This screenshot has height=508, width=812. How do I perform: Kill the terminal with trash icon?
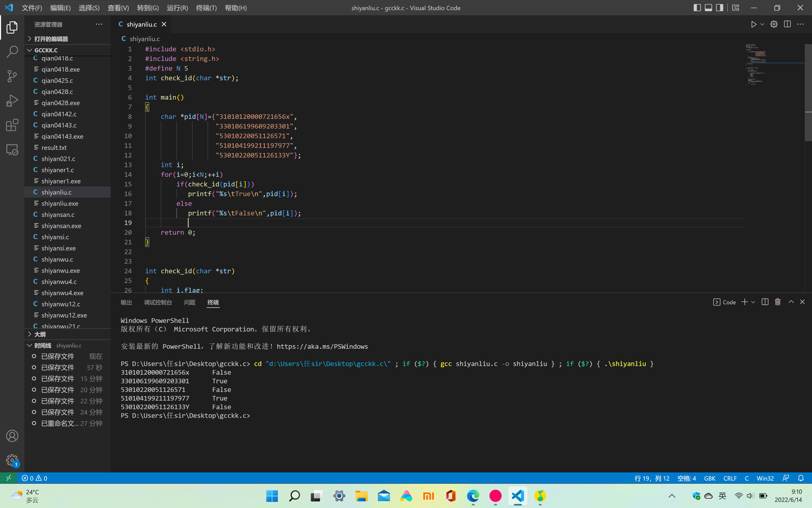[778, 302]
